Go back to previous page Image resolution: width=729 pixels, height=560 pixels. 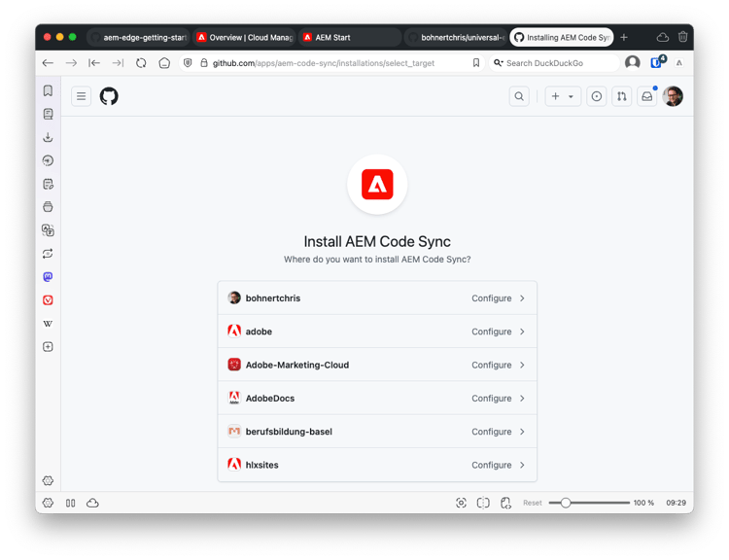coord(48,63)
